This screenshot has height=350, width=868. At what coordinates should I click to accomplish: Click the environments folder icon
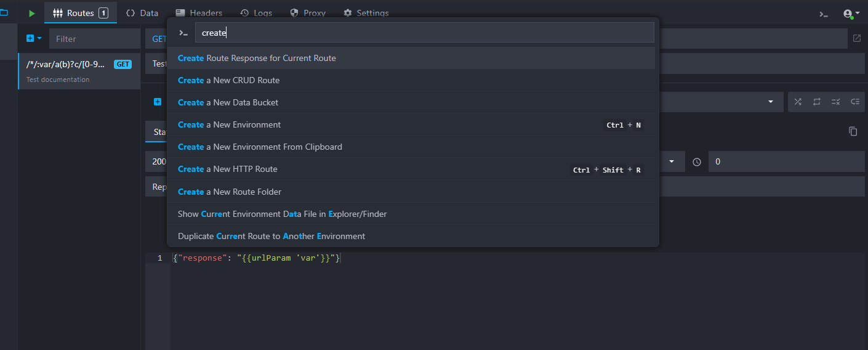[4, 12]
